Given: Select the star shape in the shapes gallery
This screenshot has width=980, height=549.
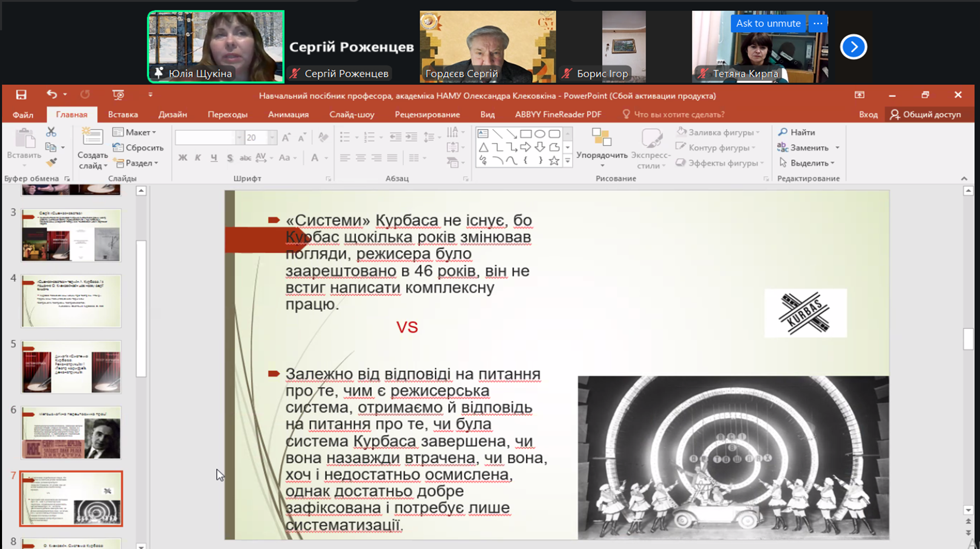Looking at the screenshot, I should [x=554, y=161].
